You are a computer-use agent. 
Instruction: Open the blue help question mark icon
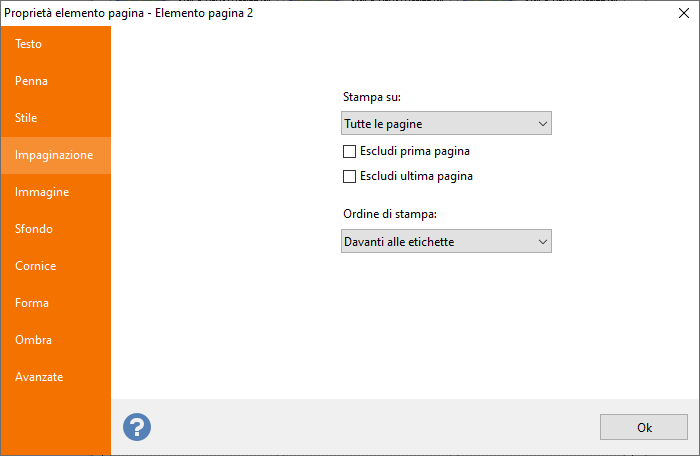(x=137, y=427)
